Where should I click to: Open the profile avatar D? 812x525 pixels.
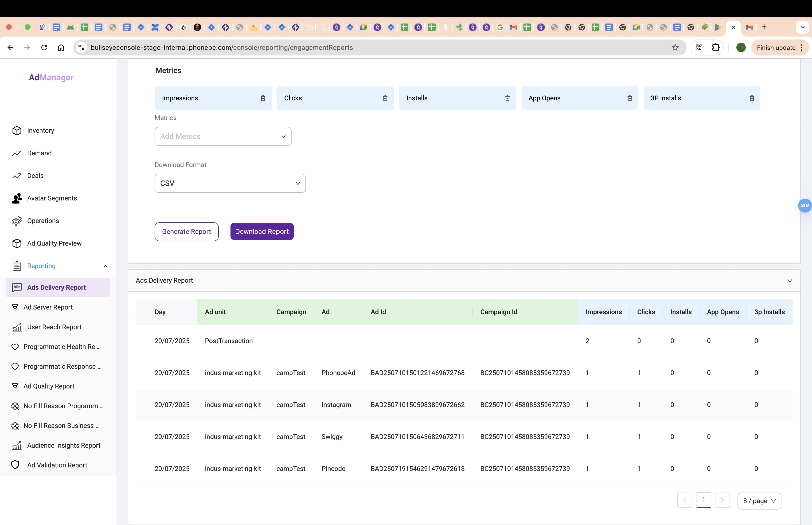[741, 48]
